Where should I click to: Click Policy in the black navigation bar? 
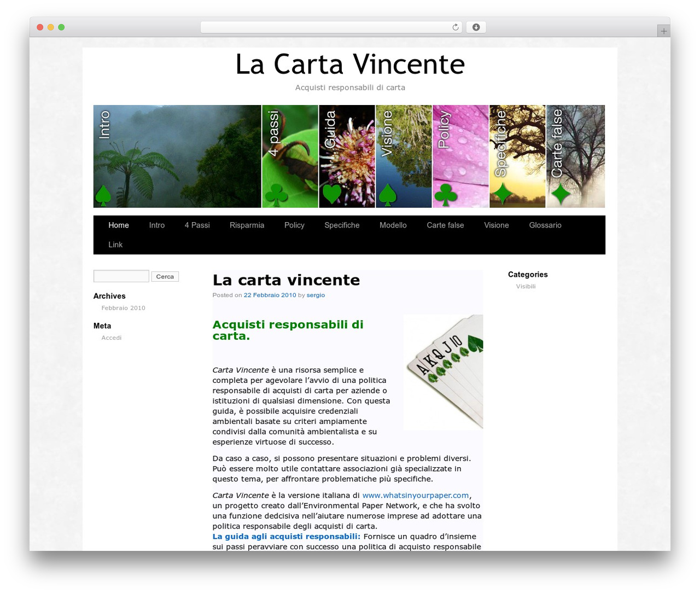tap(294, 225)
